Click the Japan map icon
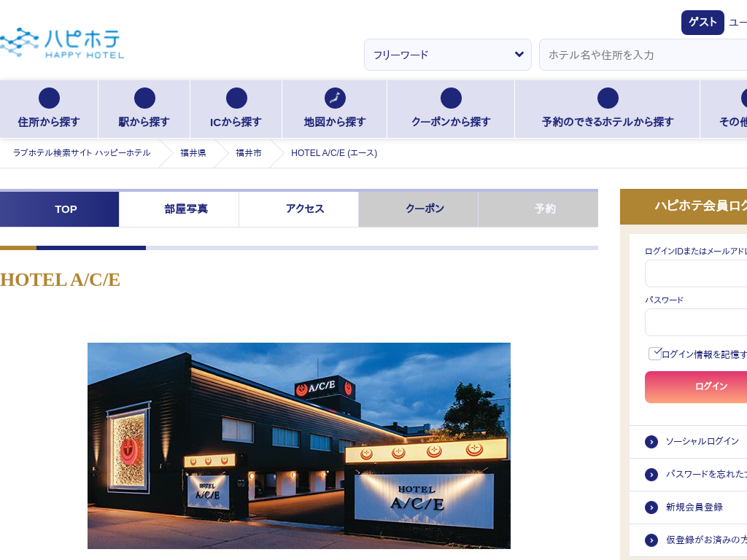The height and width of the screenshot is (560, 747). (335, 98)
